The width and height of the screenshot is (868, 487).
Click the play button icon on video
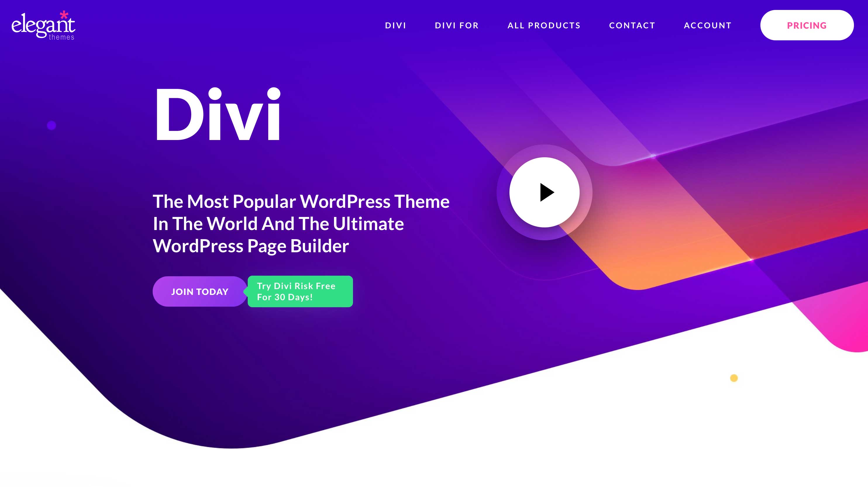pyautogui.click(x=544, y=191)
